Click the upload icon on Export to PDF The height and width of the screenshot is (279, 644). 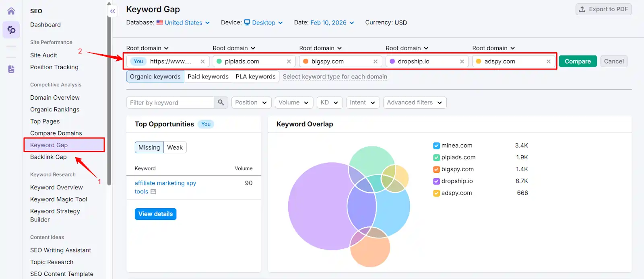click(x=582, y=9)
